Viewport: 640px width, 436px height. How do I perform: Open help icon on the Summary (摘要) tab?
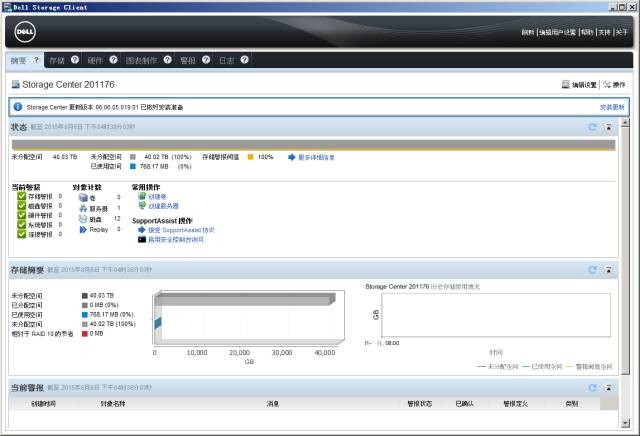pyautogui.click(x=36, y=60)
